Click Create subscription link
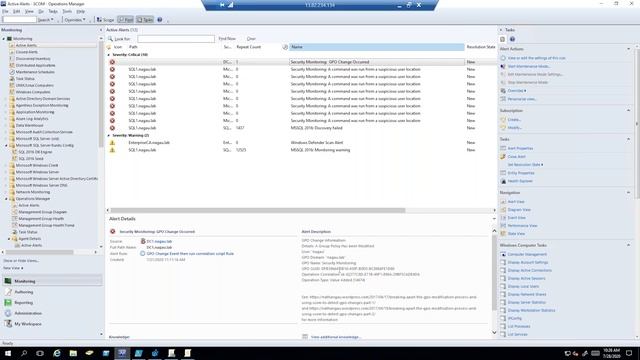 (x=514, y=120)
